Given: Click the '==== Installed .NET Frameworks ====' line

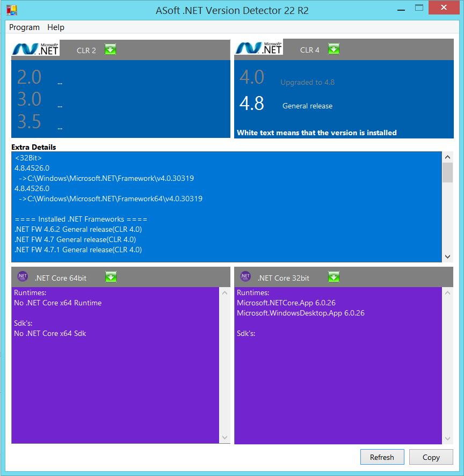Looking at the screenshot, I should 81,219.
